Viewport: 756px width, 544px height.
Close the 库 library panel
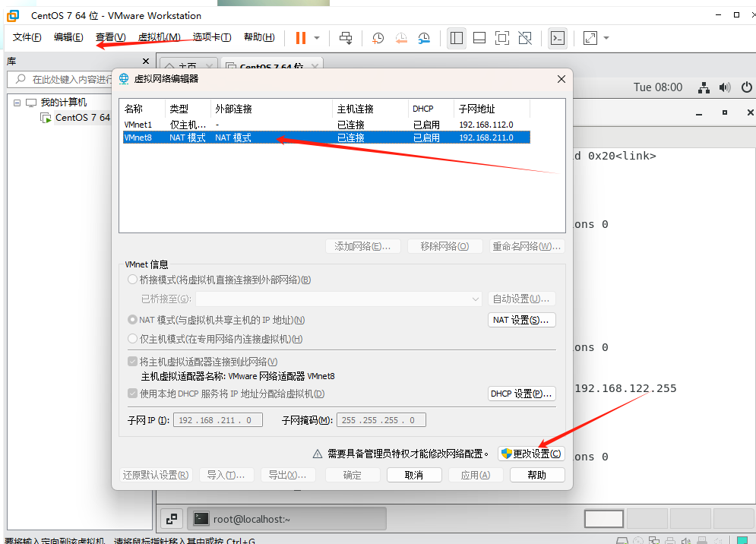146,62
